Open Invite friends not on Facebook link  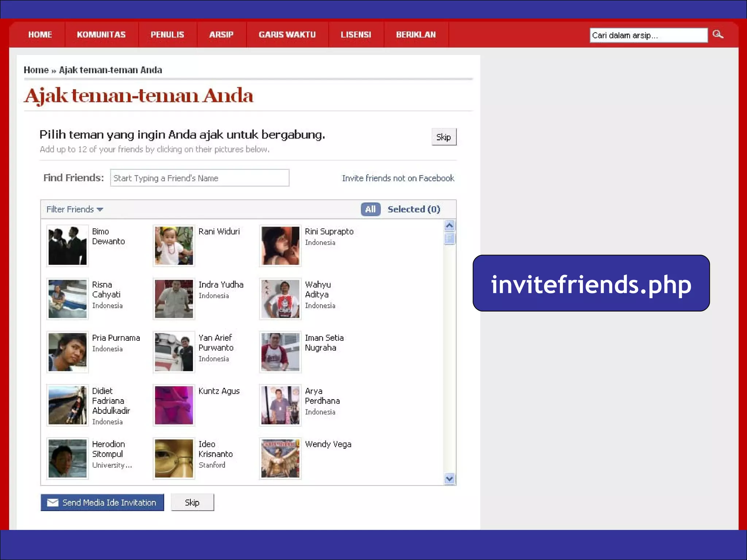point(398,178)
